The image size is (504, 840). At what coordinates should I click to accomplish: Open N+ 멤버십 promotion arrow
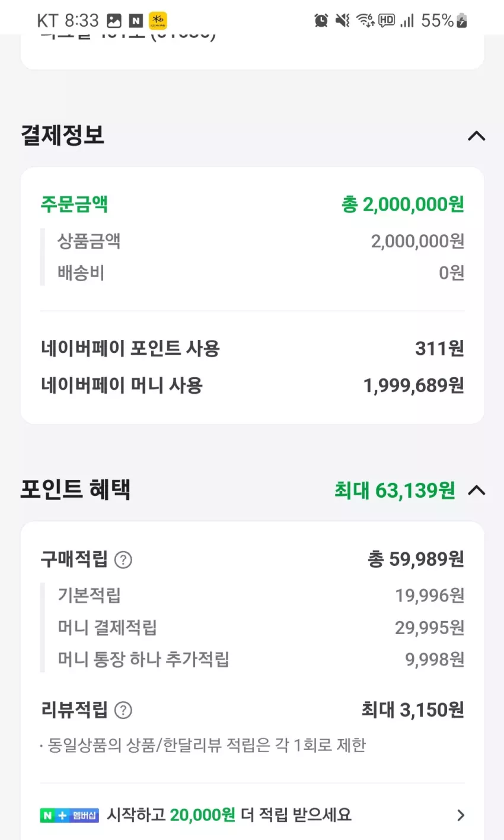(461, 815)
